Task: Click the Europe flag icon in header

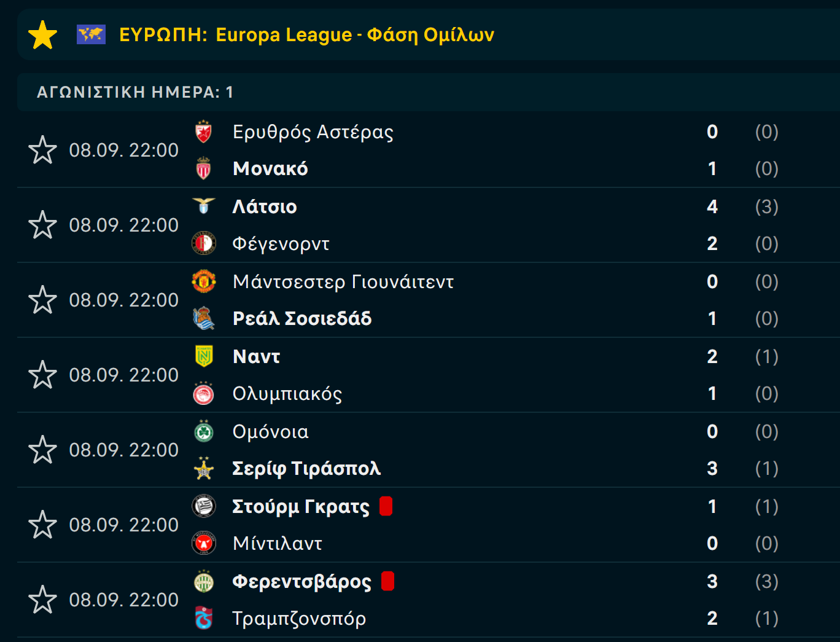Action: [x=91, y=34]
